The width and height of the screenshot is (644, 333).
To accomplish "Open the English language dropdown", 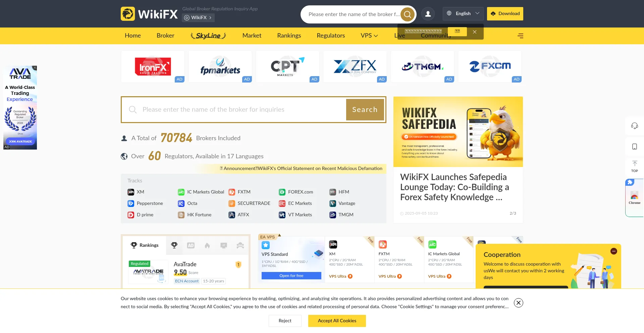I will point(463,14).
